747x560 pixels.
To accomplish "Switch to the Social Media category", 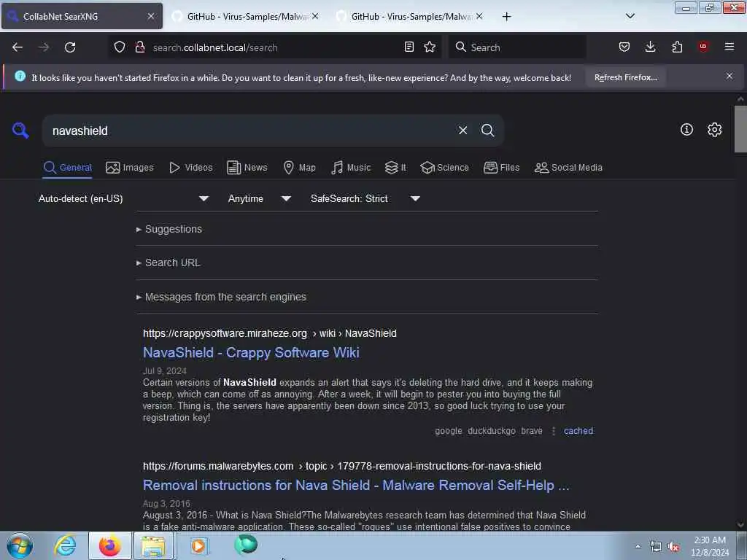I will [x=568, y=168].
